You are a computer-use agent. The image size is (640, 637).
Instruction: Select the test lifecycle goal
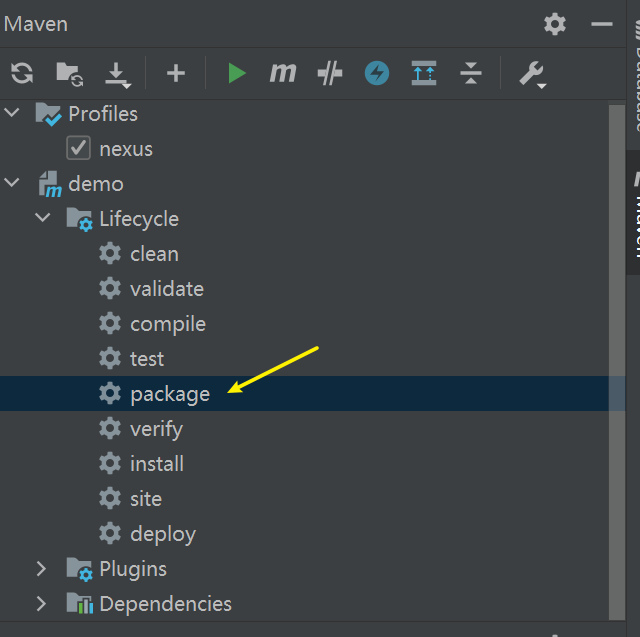click(147, 359)
